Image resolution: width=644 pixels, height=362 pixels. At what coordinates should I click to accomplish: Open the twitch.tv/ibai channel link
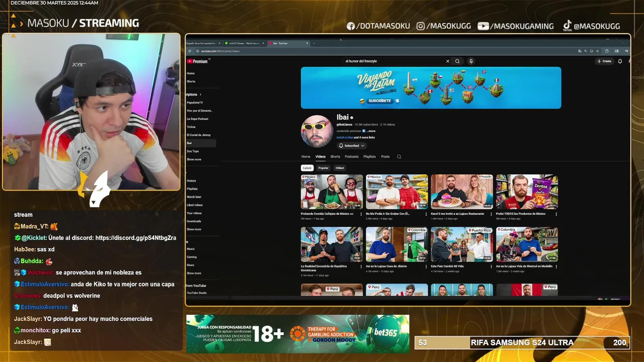[x=344, y=137]
